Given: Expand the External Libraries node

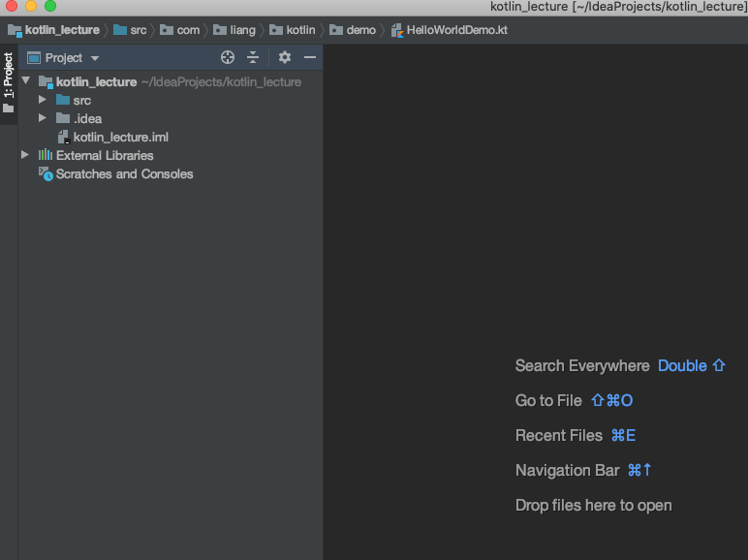Looking at the screenshot, I should click(x=25, y=155).
